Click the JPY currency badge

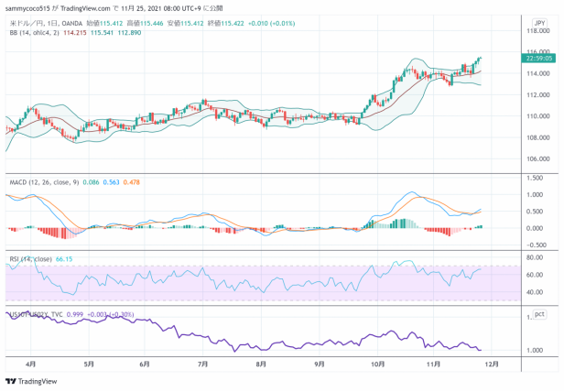click(539, 19)
